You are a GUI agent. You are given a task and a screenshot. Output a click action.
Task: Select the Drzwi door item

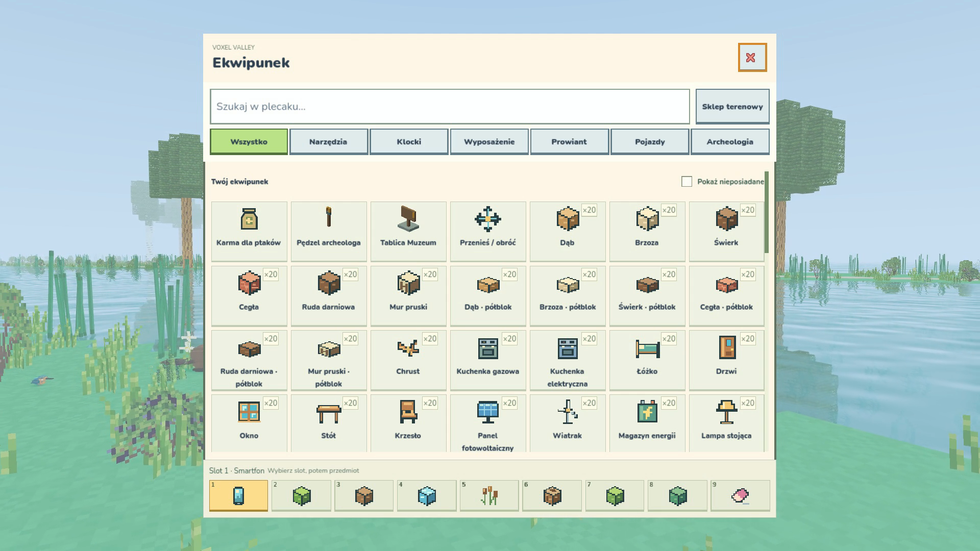click(726, 360)
